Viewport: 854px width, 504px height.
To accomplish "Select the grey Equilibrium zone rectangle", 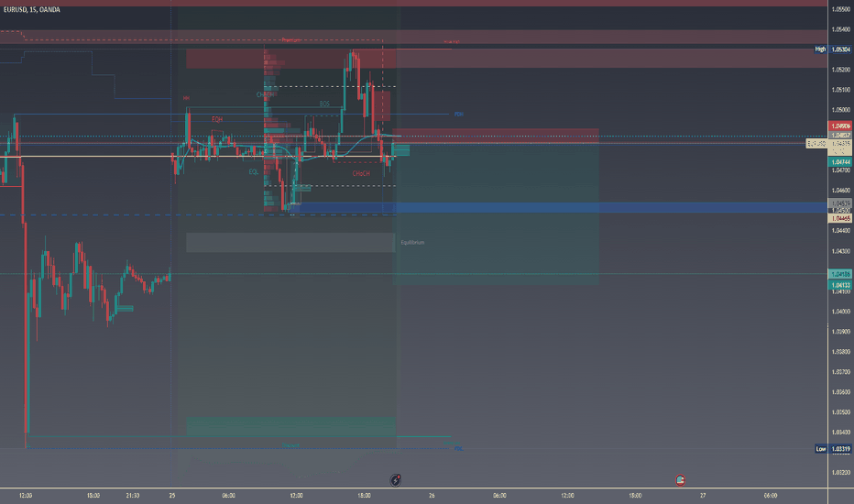I will (x=290, y=243).
